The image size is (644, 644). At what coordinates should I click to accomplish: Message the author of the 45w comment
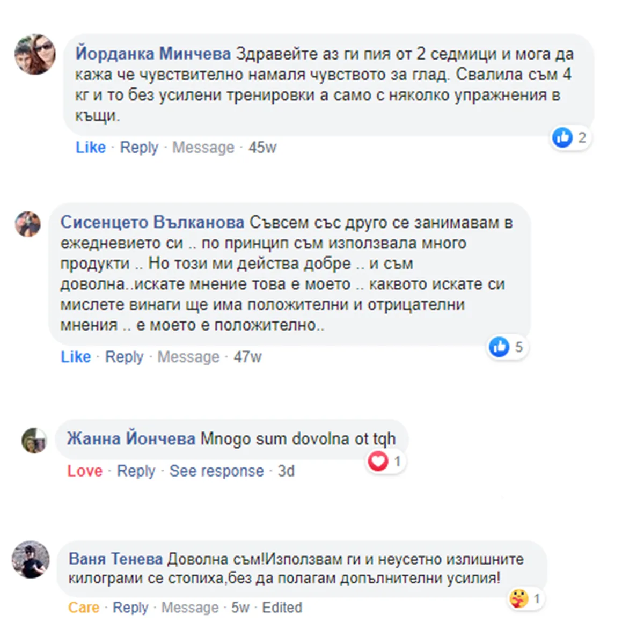point(203,147)
